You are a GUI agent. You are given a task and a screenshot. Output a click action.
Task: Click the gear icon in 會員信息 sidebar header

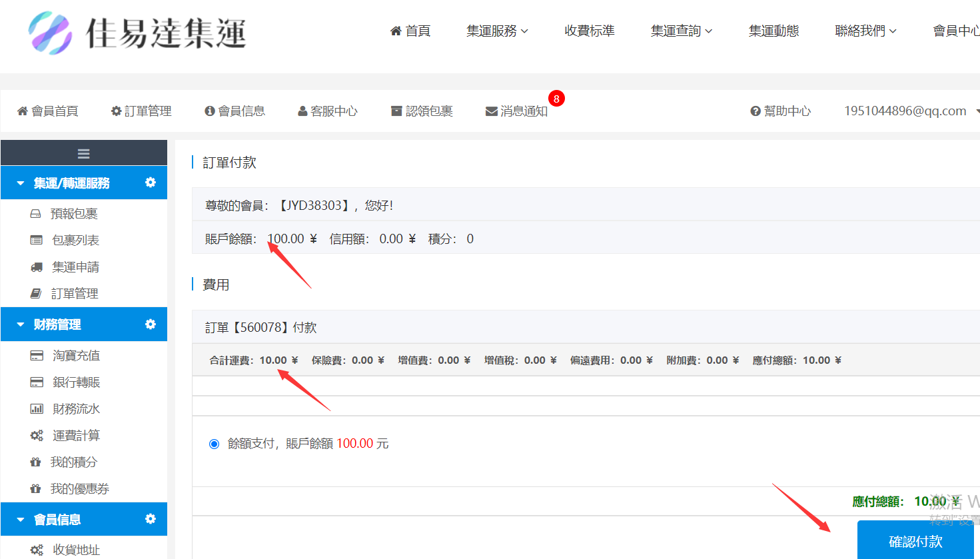[x=151, y=518]
